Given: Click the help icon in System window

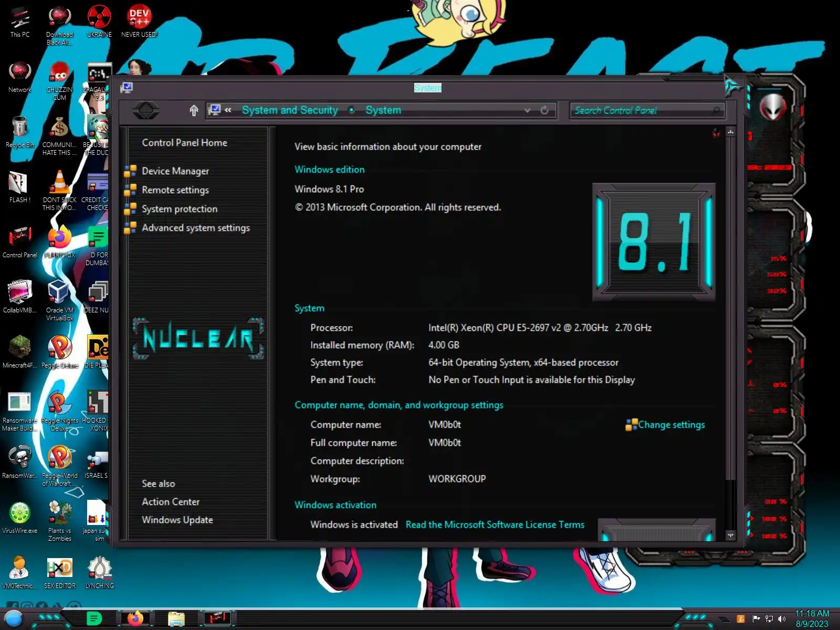Looking at the screenshot, I should pyautogui.click(x=716, y=133).
